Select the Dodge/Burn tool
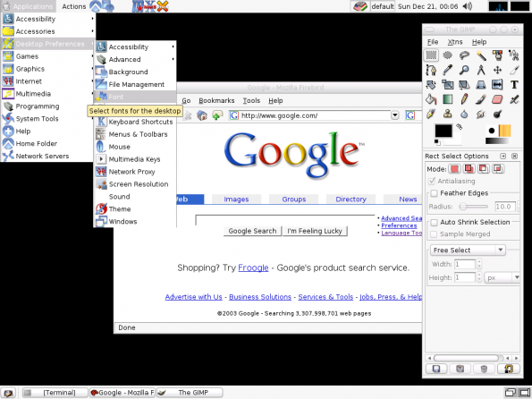This screenshot has width=532, height=399. click(x=497, y=115)
